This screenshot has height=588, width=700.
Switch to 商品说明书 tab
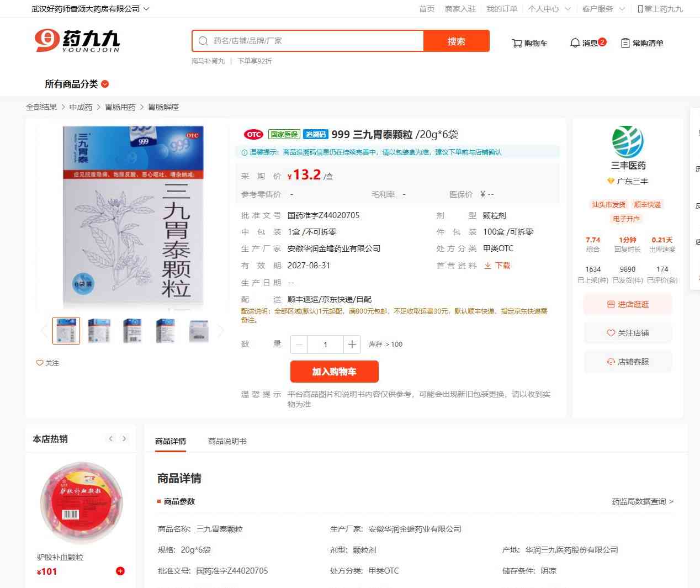pyautogui.click(x=227, y=441)
